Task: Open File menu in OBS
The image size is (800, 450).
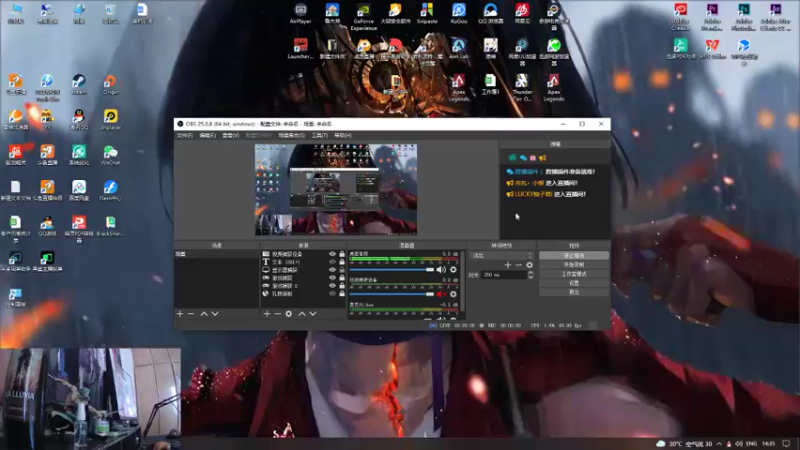Action: coord(184,135)
